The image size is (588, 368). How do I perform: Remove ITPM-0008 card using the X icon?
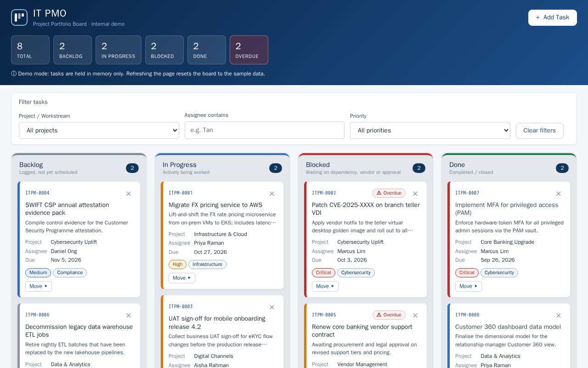point(559,316)
